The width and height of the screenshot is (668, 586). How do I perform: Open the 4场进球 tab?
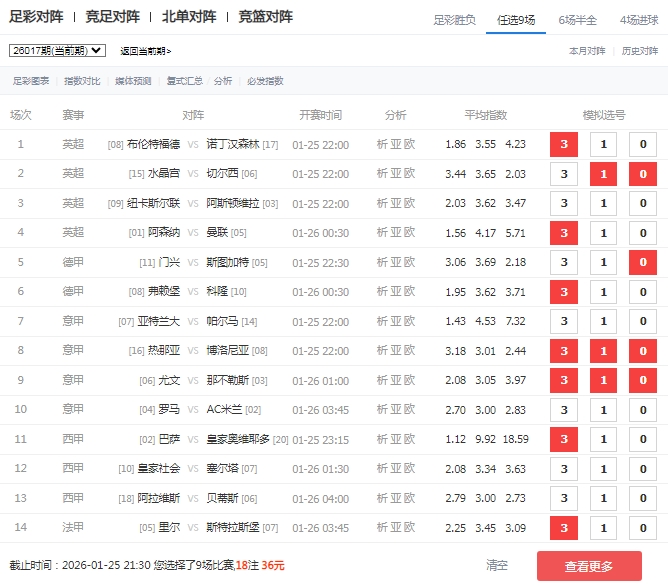coord(639,19)
